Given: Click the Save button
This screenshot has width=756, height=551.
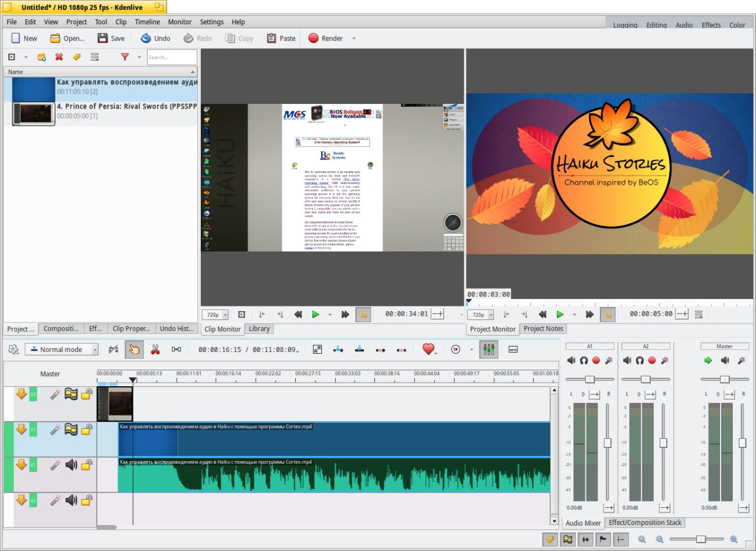Looking at the screenshot, I should (111, 38).
